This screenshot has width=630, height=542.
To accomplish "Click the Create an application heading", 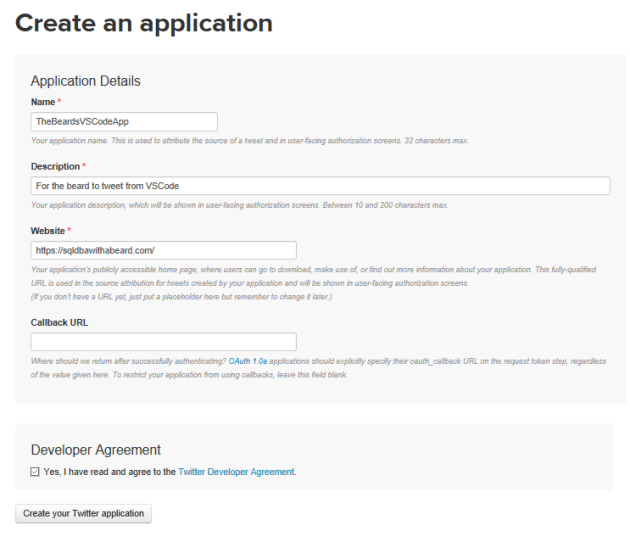I will (144, 23).
